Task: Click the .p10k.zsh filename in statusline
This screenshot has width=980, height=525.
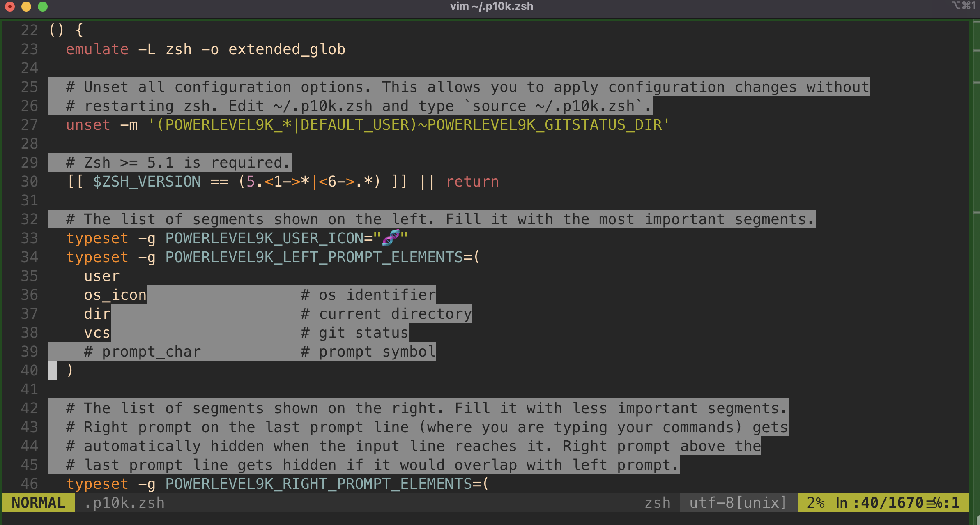Action: tap(124, 503)
